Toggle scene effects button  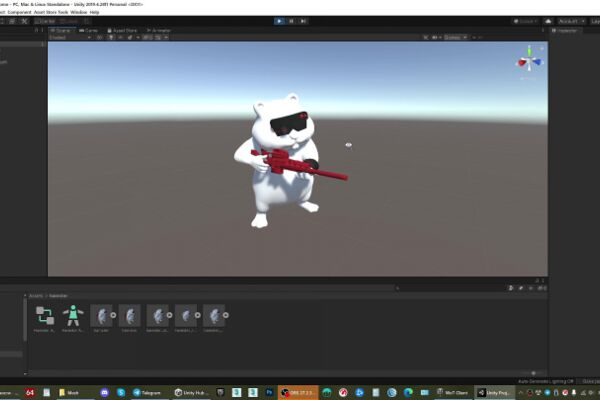(x=131, y=38)
